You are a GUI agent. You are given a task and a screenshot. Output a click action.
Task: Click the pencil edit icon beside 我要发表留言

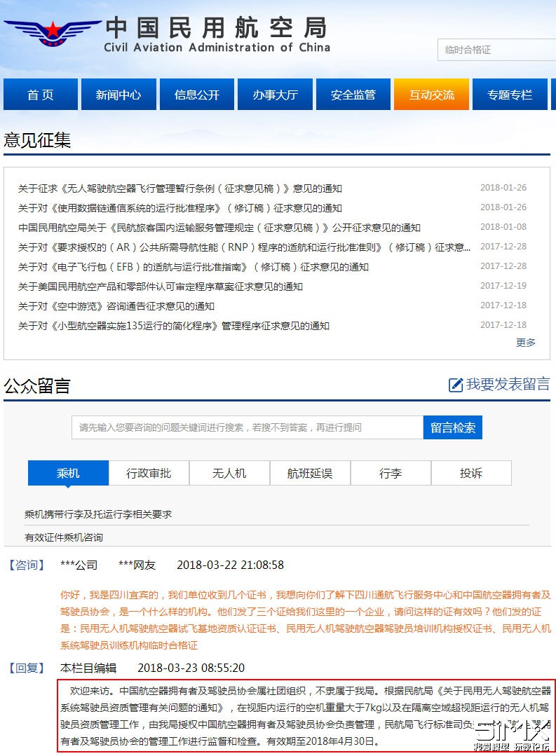click(x=456, y=385)
